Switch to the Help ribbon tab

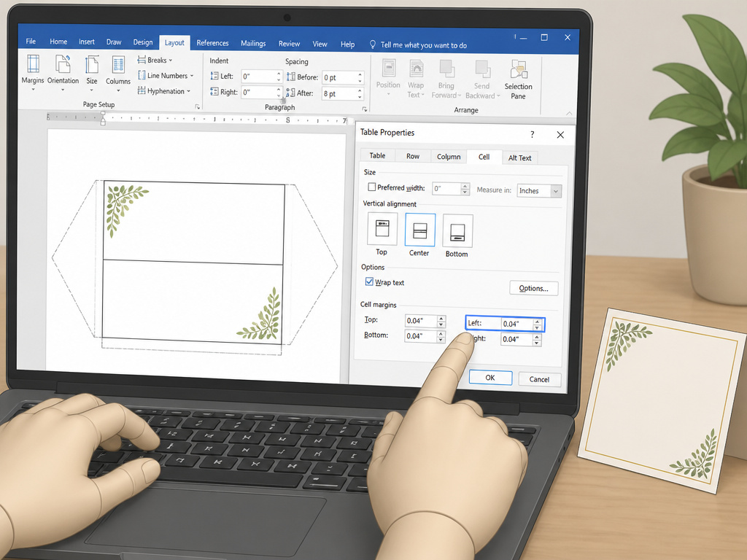click(347, 44)
